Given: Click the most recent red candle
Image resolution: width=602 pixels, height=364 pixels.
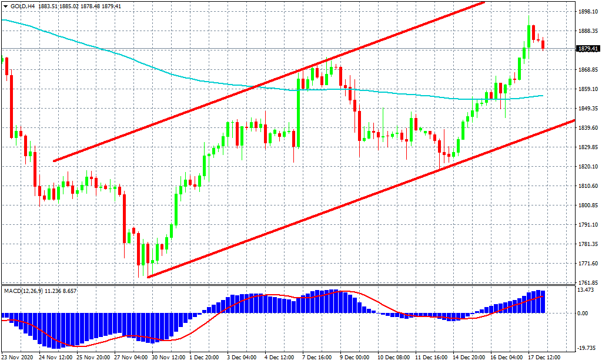Looking at the screenshot, I should coord(543,45).
